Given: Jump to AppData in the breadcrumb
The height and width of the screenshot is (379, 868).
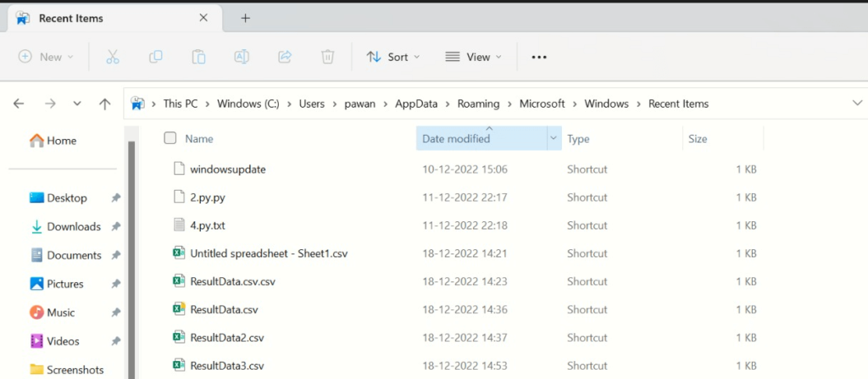Looking at the screenshot, I should [415, 103].
